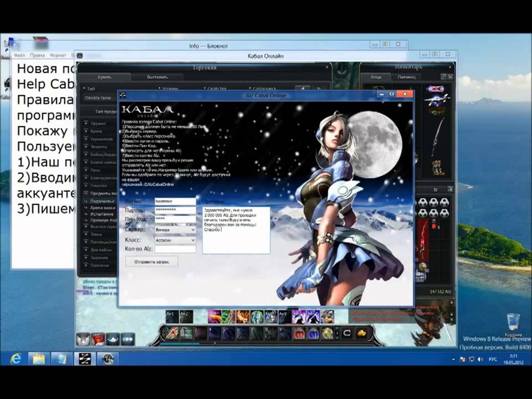Viewport: 532px width, 399px height.
Task: Switch to the Купить tab in trade window
Action: (104, 78)
